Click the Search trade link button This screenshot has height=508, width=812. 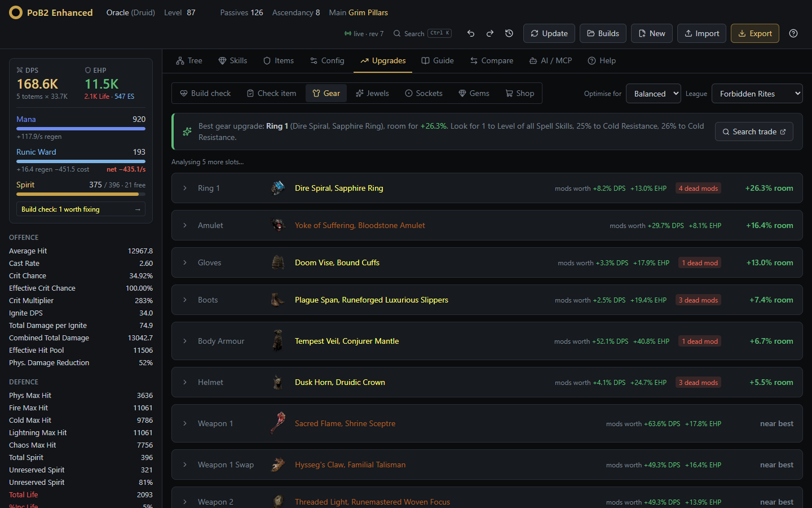[754, 132]
